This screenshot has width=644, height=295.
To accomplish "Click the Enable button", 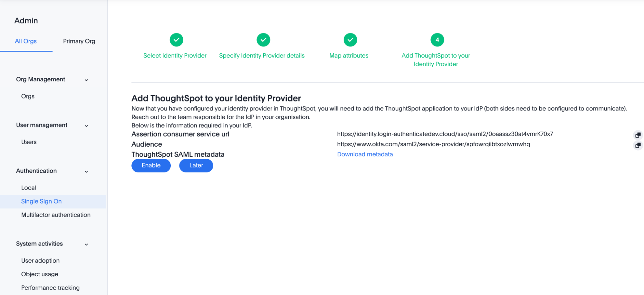I will click(x=151, y=165).
